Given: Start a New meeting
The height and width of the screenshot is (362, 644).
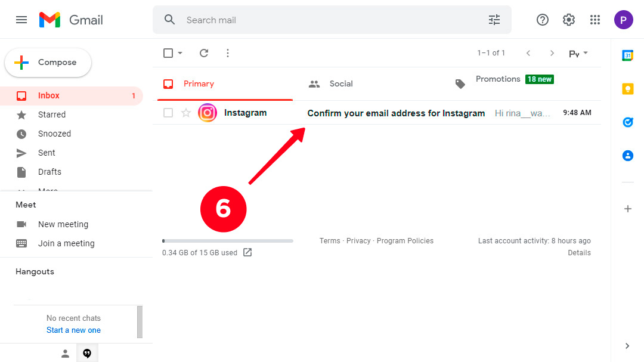Looking at the screenshot, I should [x=63, y=224].
